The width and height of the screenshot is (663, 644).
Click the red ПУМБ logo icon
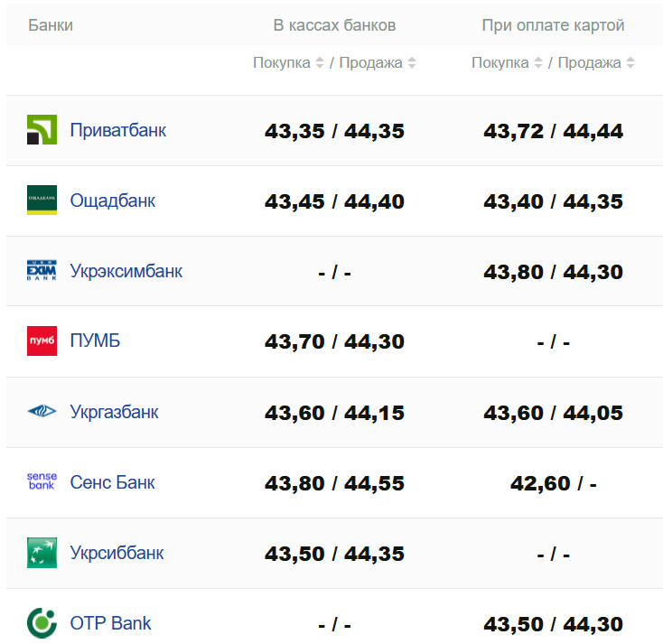[x=42, y=341]
